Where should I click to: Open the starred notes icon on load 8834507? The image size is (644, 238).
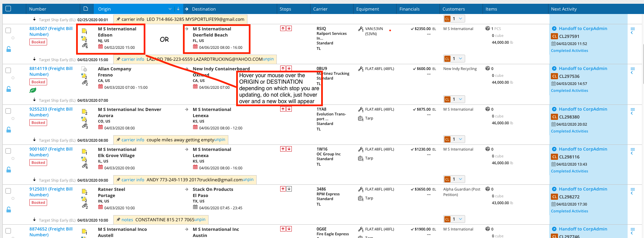84,38
